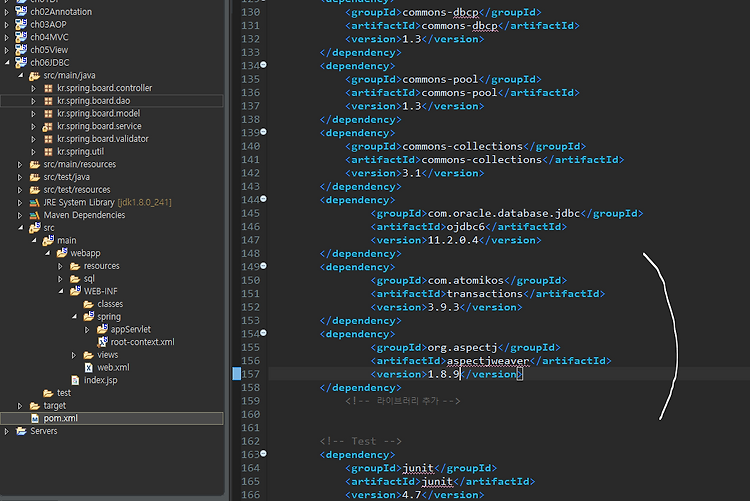
Task: Click version text '1.8.9' on line 157
Action: (443, 374)
